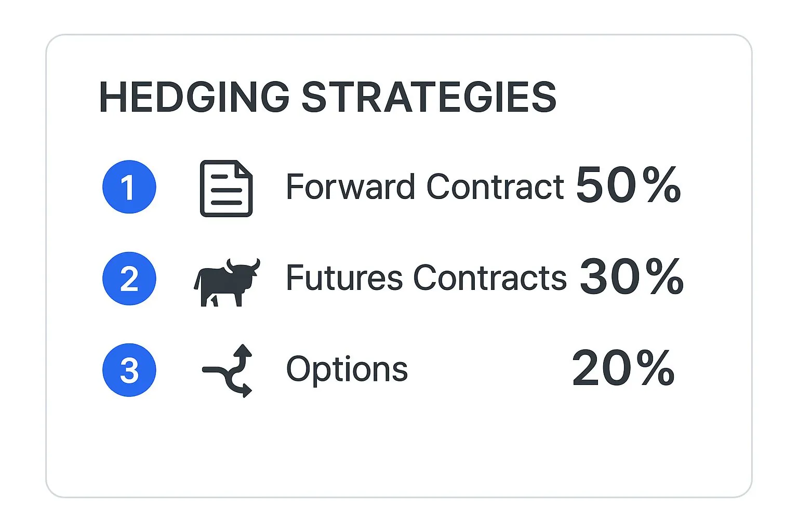The height and width of the screenshot is (532, 798).
Task: Click the 50% value for Forward Contract
Action: click(628, 185)
